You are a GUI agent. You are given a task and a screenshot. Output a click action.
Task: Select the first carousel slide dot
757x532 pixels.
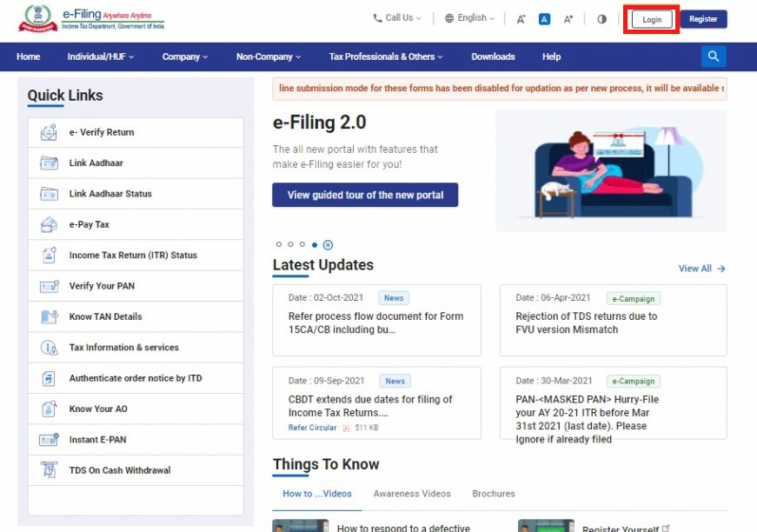point(279,245)
